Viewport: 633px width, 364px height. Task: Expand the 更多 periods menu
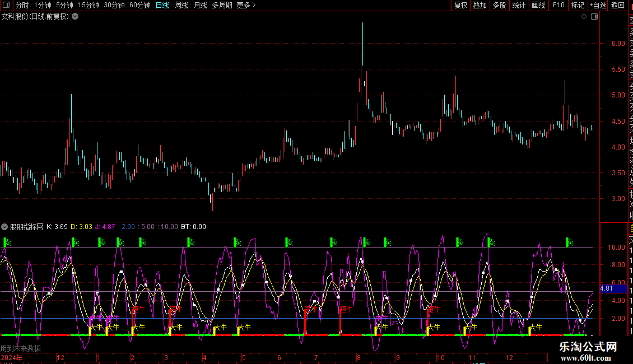(x=246, y=5)
